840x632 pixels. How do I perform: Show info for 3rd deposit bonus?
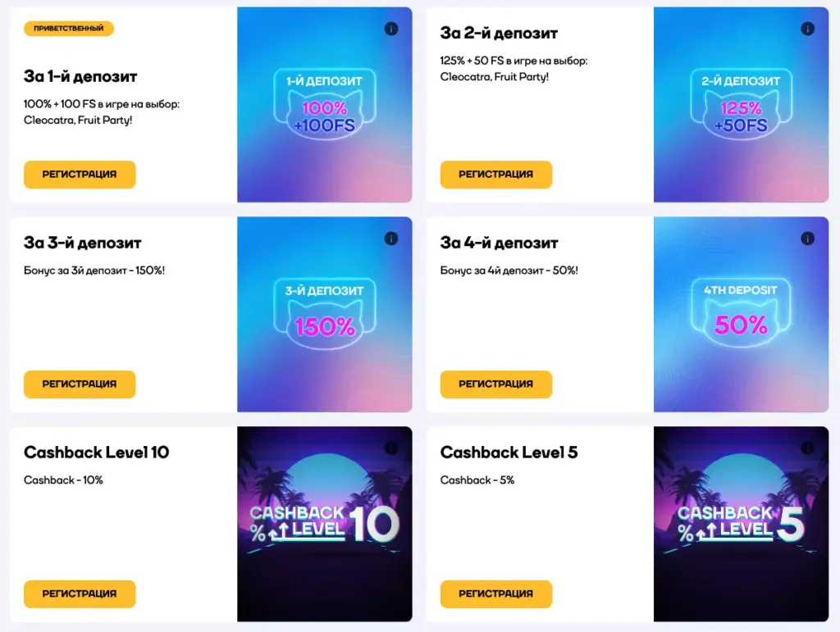pyautogui.click(x=391, y=239)
